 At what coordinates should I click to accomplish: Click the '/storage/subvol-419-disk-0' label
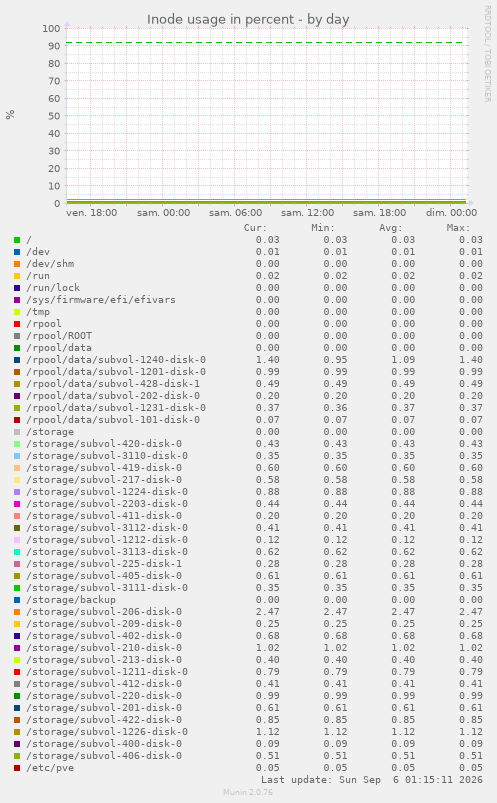(x=104, y=468)
